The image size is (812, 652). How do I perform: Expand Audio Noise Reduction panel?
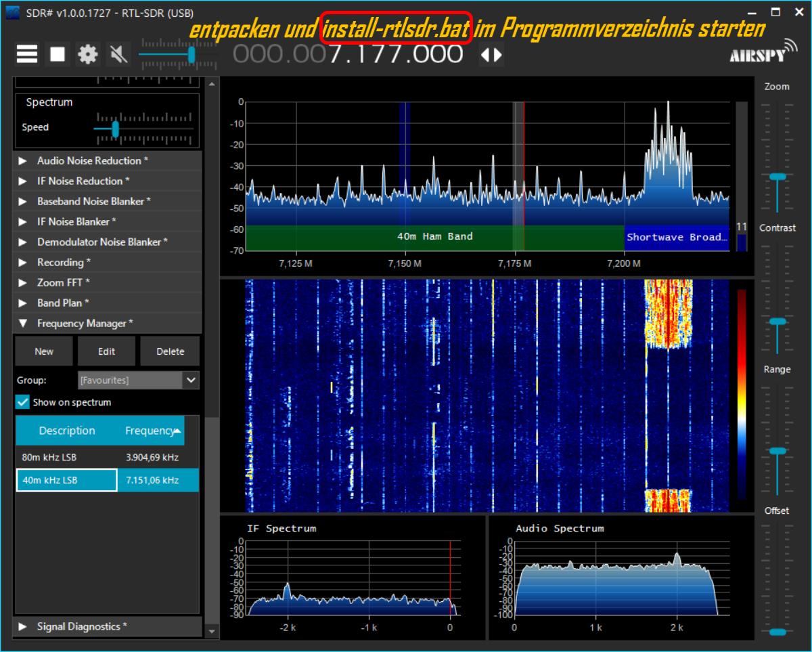[22, 161]
